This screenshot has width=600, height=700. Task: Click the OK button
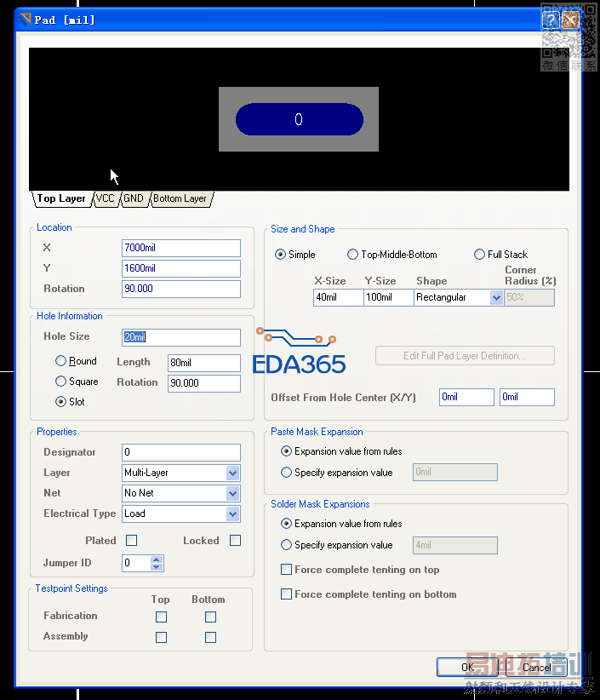(467, 667)
